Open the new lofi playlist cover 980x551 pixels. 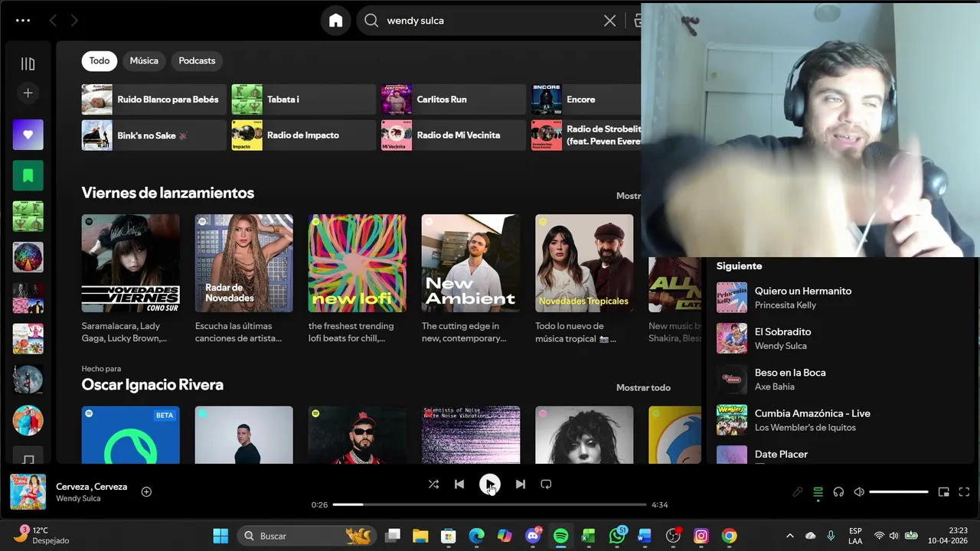point(358,263)
